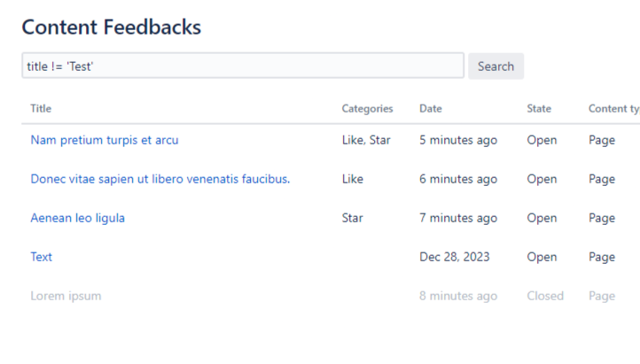Viewport: 640px width, 364px height.
Task: Click the 'Like, Star' categories cell
Action: pyautogui.click(x=366, y=140)
